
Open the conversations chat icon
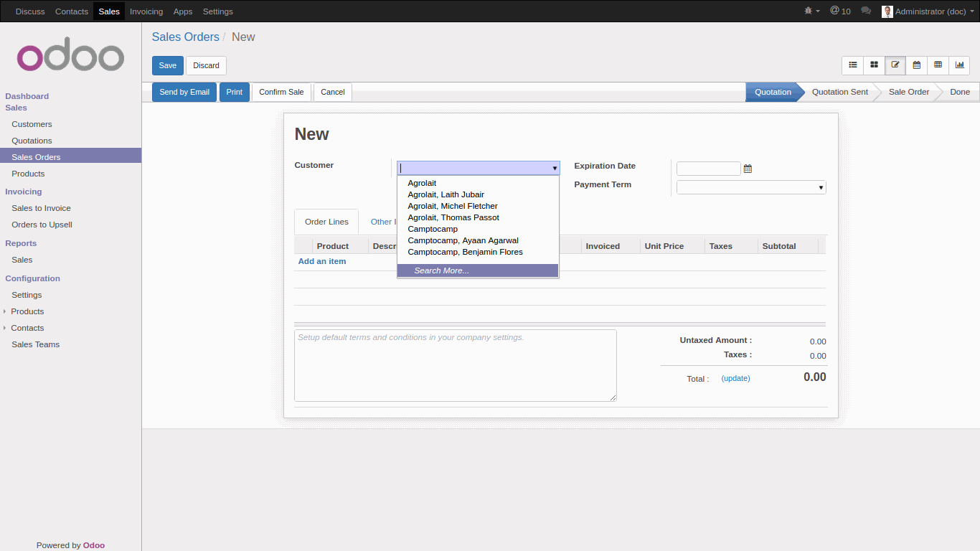(x=866, y=11)
